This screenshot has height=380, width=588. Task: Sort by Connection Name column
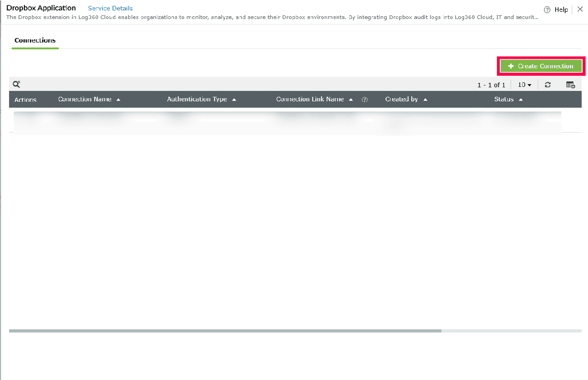click(89, 99)
